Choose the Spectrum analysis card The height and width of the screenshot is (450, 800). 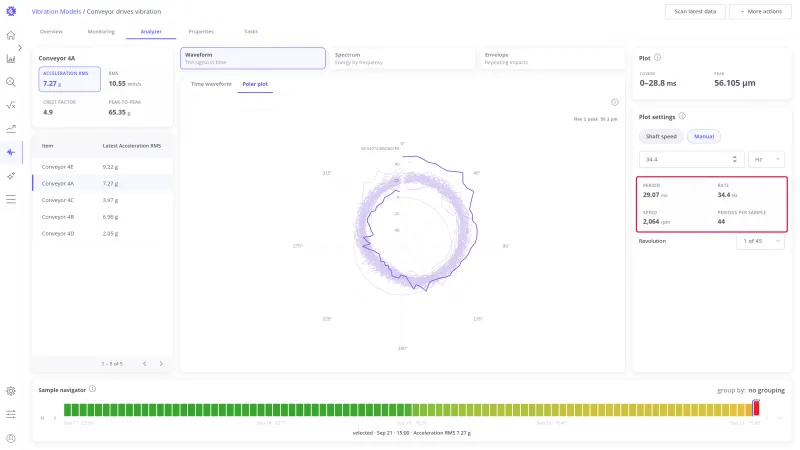pyautogui.click(x=402, y=58)
